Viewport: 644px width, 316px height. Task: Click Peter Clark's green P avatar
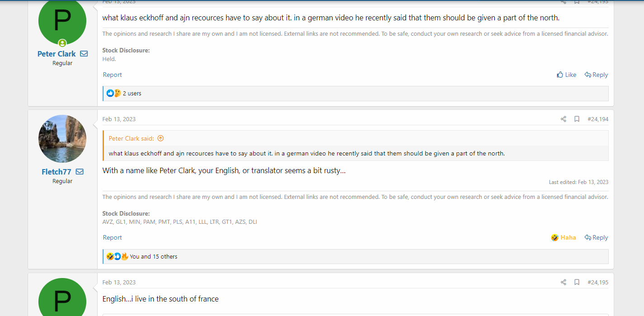pyautogui.click(x=62, y=20)
